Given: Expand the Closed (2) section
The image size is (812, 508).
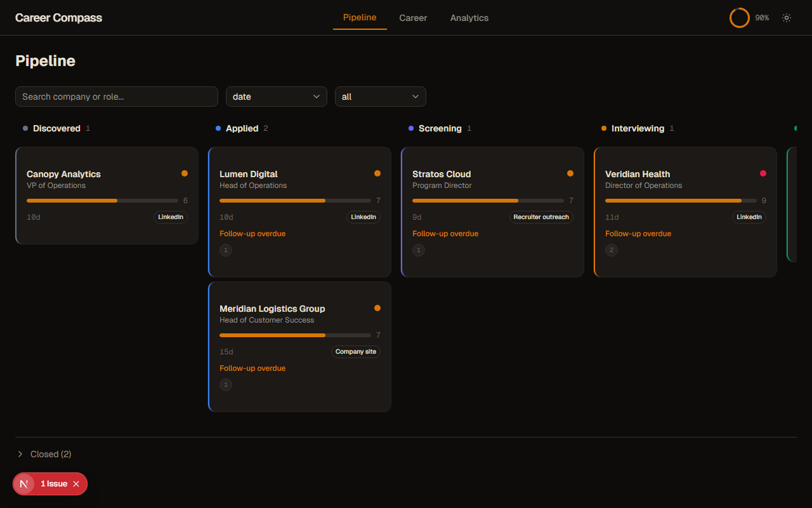Looking at the screenshot, I should pos(44,454).
